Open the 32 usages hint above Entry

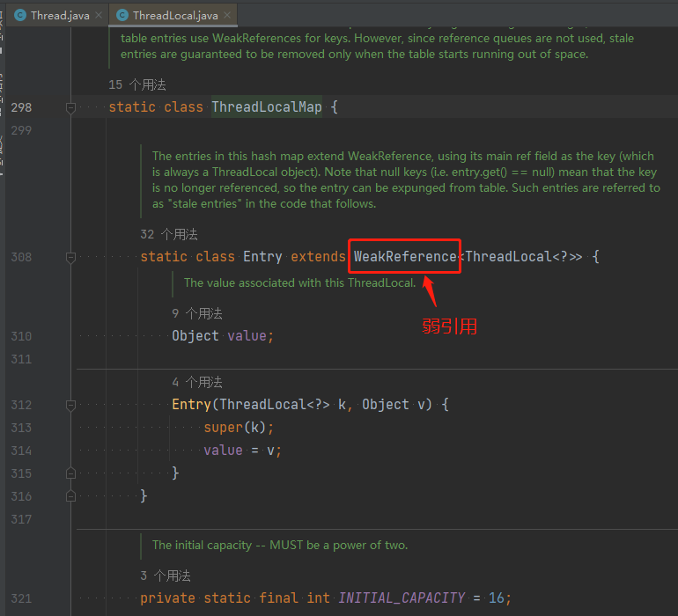tap(169, 234)
